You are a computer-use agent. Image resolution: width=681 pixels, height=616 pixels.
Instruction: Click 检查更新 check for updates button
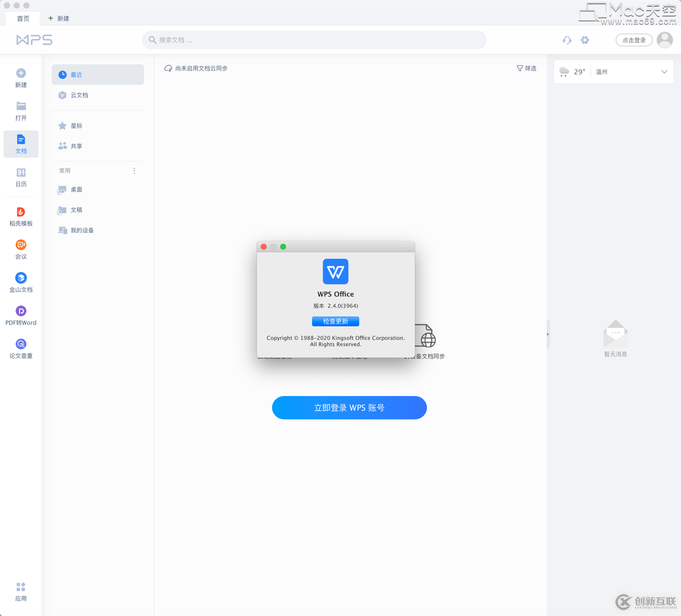tap(336, 321)
